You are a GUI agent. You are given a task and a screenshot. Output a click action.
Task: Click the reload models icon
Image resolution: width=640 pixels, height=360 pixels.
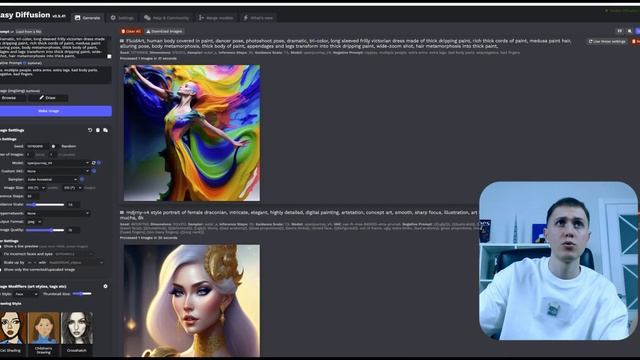pyautogui.click(x=93, y=163)
